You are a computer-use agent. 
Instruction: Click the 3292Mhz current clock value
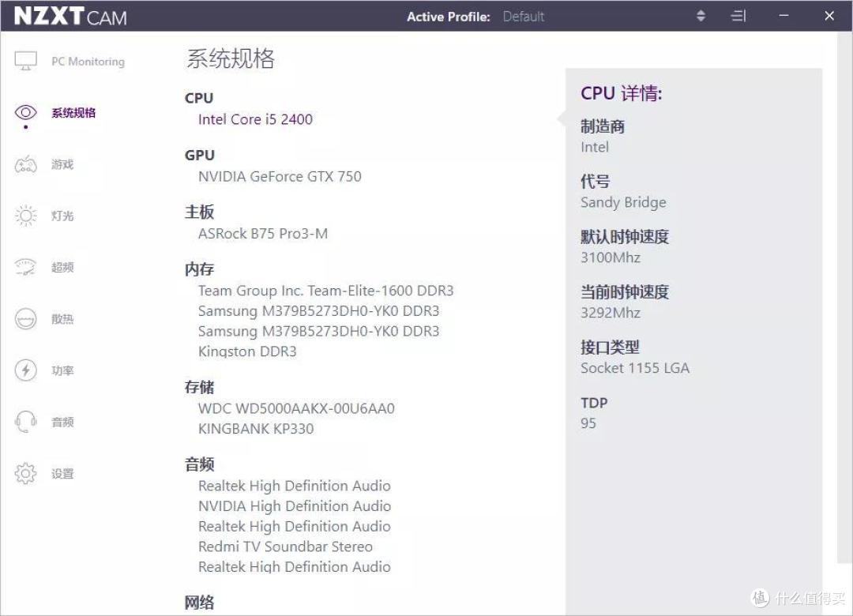pyautogui.click(x=611, y=313)
